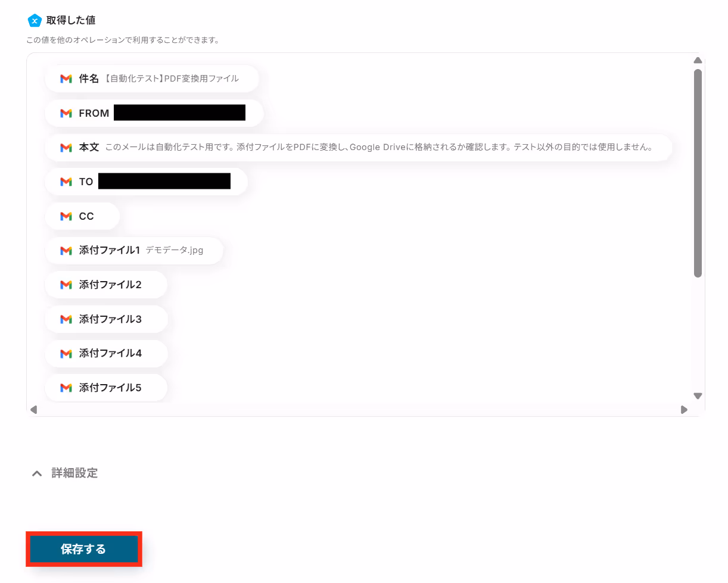Click the scroll right arrow of values list

pos(684,410)
